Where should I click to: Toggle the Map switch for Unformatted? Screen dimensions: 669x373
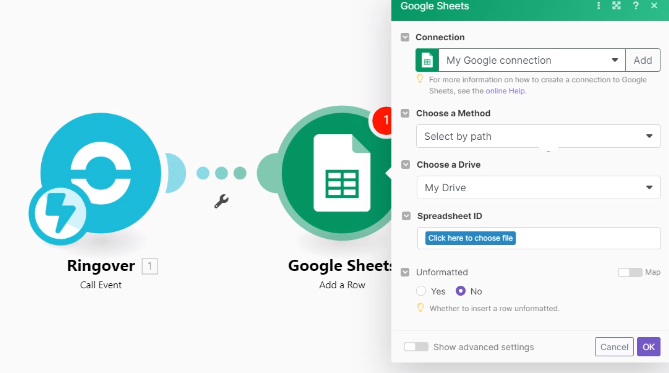pyautogui.click(x=630, y=272)
